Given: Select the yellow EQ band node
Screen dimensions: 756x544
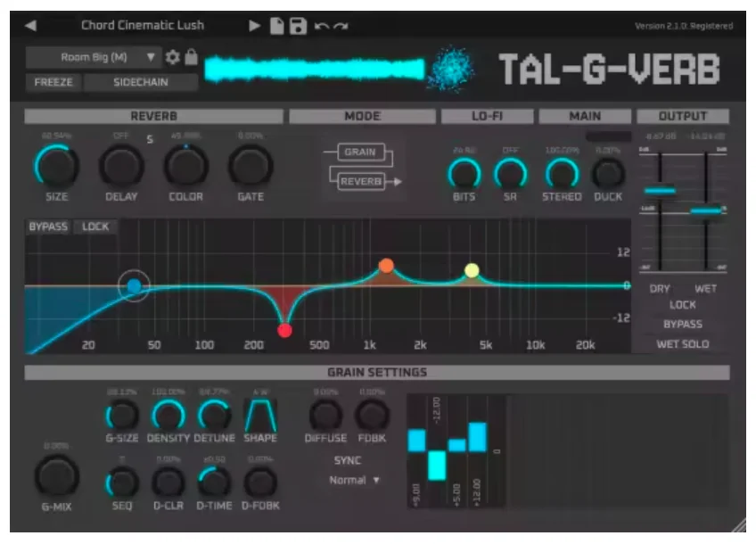Looking at the screenshot, I should coord(472,270).
